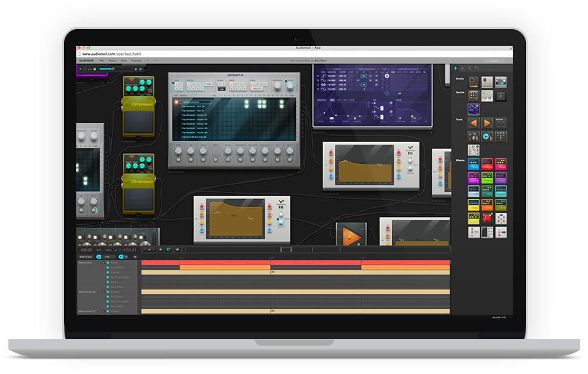Open the Tutorials menu
The width and height of the screenshot is (588, 374).
coord(136,60)
